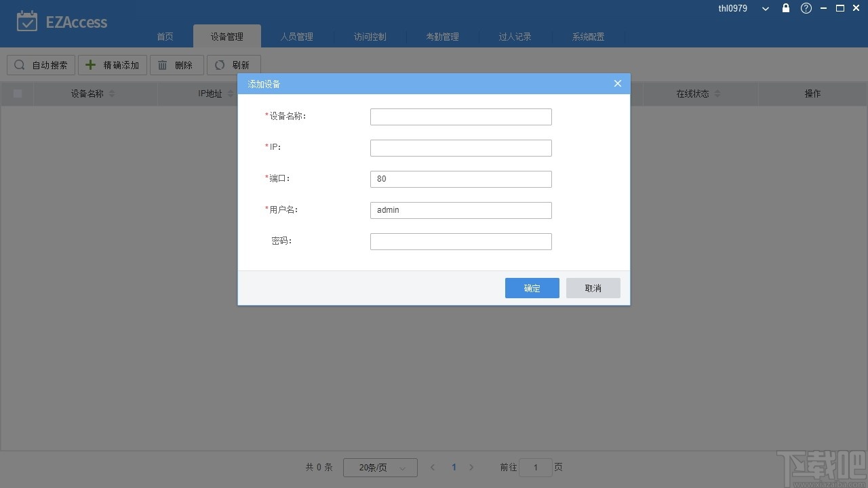Viewport: 868px width, 488px height.
Task: Click the trash icon on the 删除 button
Action: 162,64
